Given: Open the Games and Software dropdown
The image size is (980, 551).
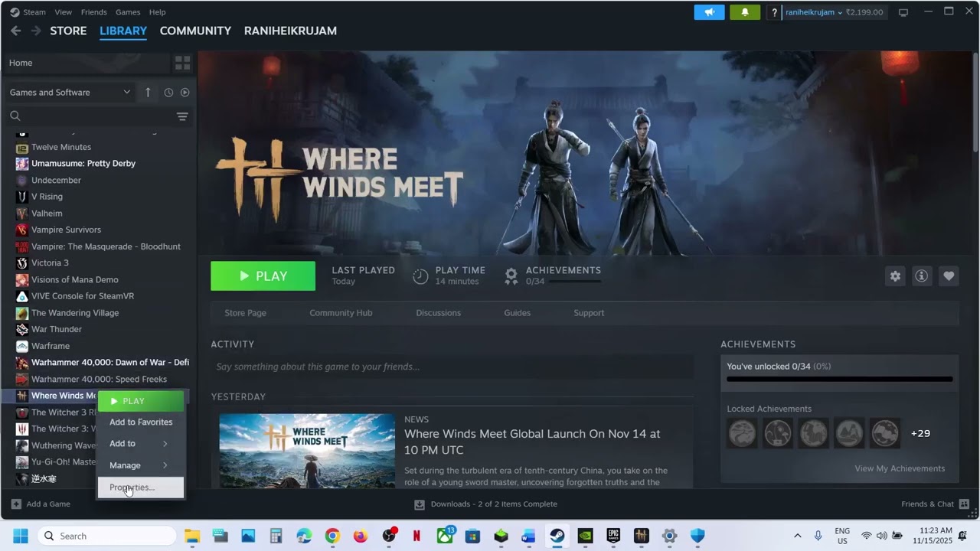Looking at the screenshot, I should pos(70,93).
